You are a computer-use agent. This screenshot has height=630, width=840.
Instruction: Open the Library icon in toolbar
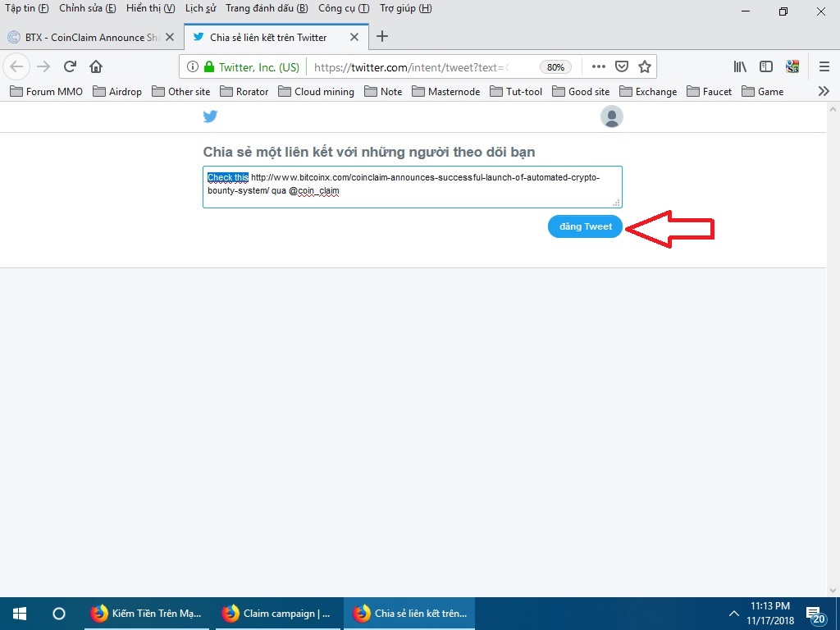coord(740,66)
